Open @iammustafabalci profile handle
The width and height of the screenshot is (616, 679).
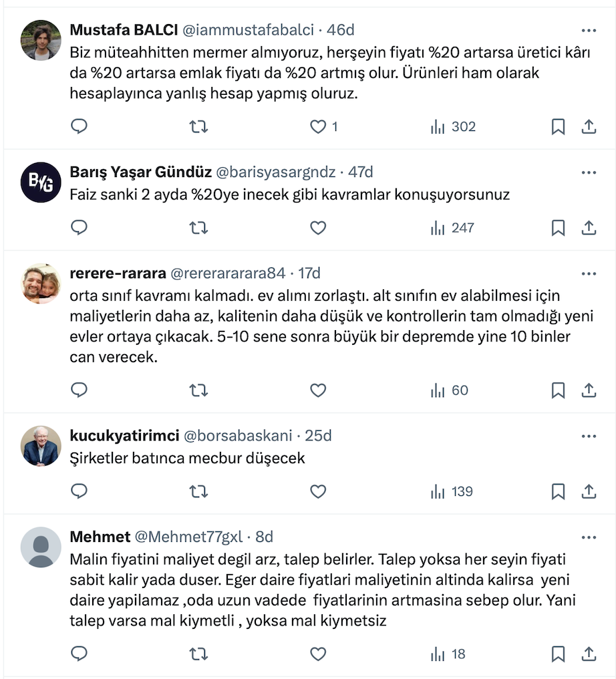tap(247, 30)
